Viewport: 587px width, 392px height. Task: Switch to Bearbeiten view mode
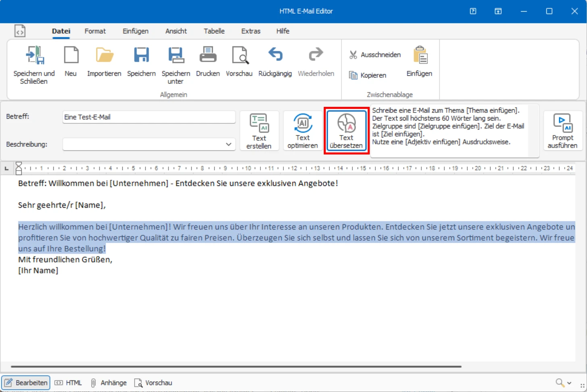(26, 383)
